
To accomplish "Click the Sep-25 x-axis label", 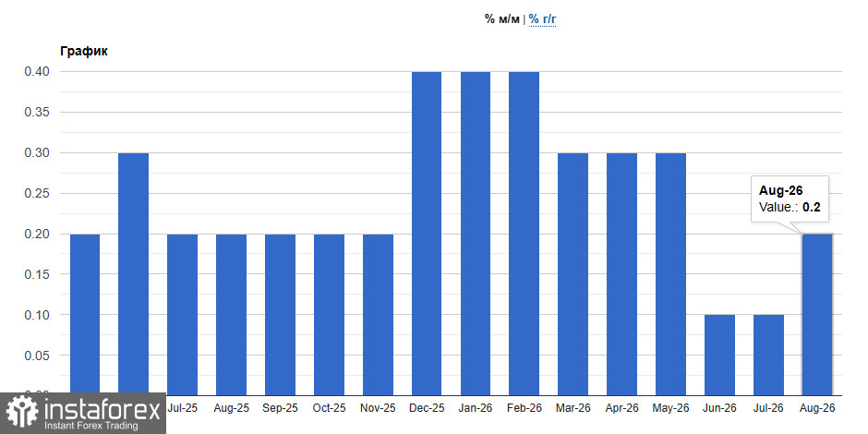I will pos(280,408).
